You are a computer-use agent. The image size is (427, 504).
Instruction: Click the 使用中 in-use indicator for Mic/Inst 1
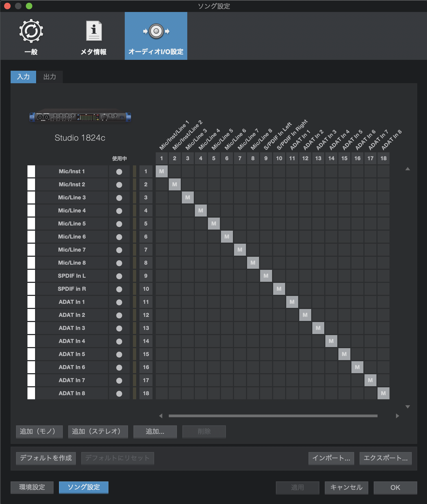click(119, 172)
